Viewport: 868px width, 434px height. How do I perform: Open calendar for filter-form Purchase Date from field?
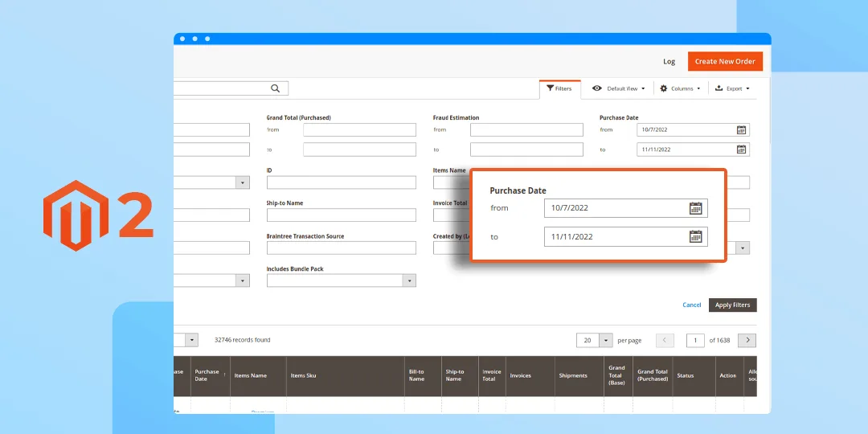coord(741,129)
